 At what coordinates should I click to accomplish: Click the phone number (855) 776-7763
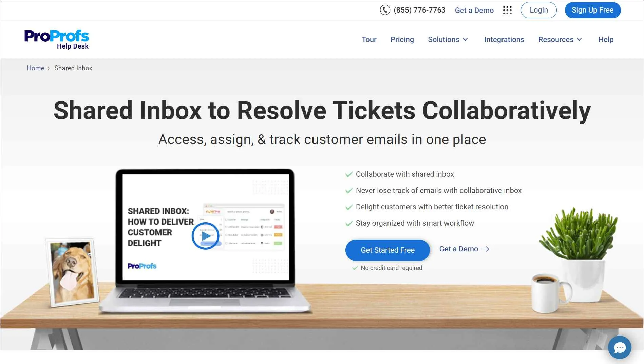point(419,10)
